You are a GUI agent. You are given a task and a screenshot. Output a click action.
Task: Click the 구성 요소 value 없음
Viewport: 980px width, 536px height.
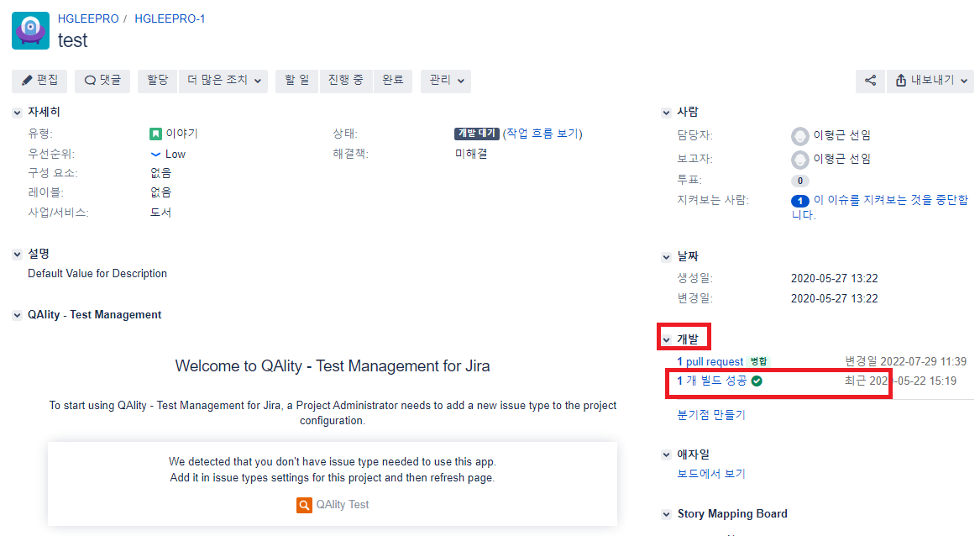click(x=160, y=173)
